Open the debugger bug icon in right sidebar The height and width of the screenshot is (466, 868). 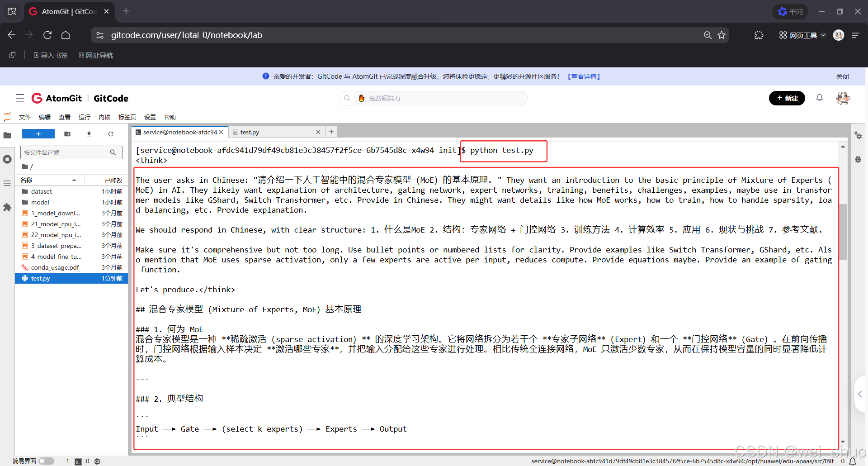[858, 159]
